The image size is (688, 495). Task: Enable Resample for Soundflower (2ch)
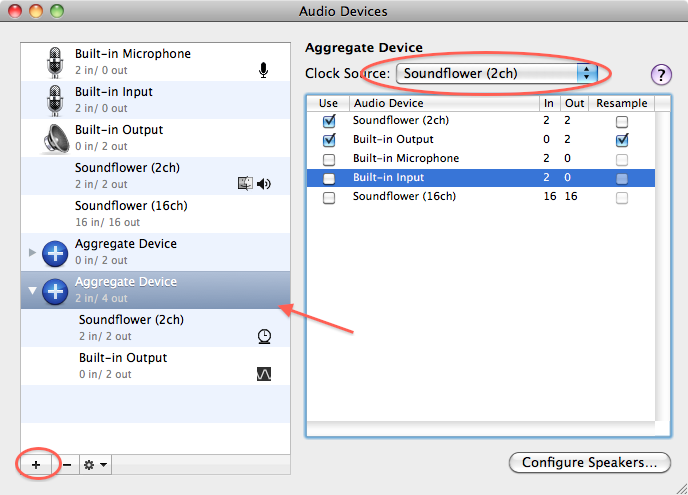[x=622, y=122]
